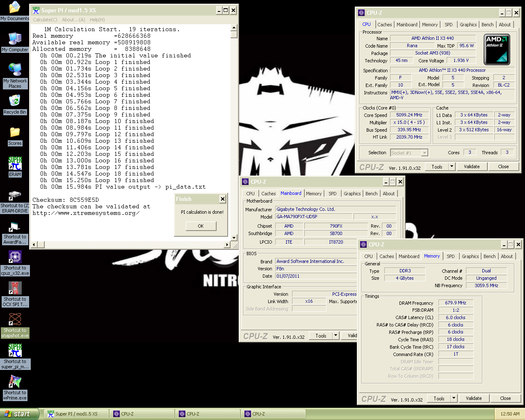525x420 pixels.
Task: Open the Windows Start button
Action: tap(20, 414)
